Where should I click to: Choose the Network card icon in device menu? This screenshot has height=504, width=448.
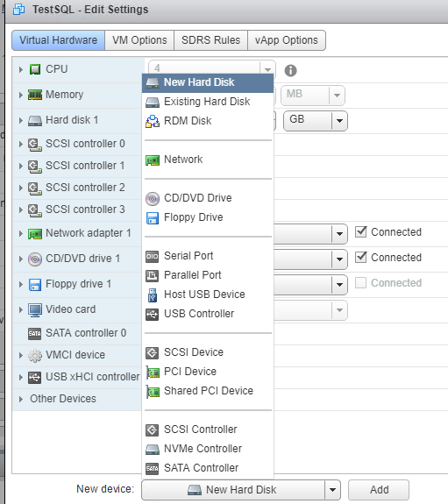(x=153, y=160)
